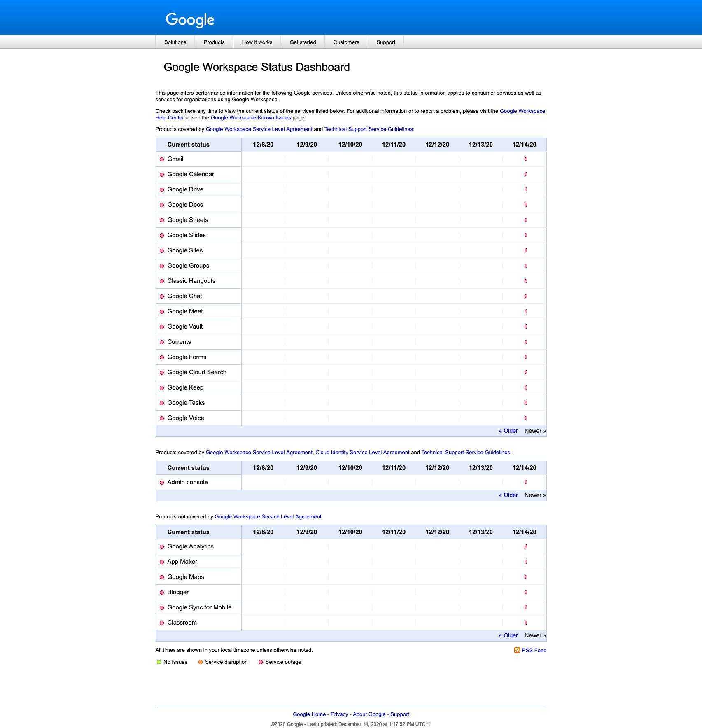
Task: Click Classroom's 12/14/20 outage marker
Action: coord(525,623)
